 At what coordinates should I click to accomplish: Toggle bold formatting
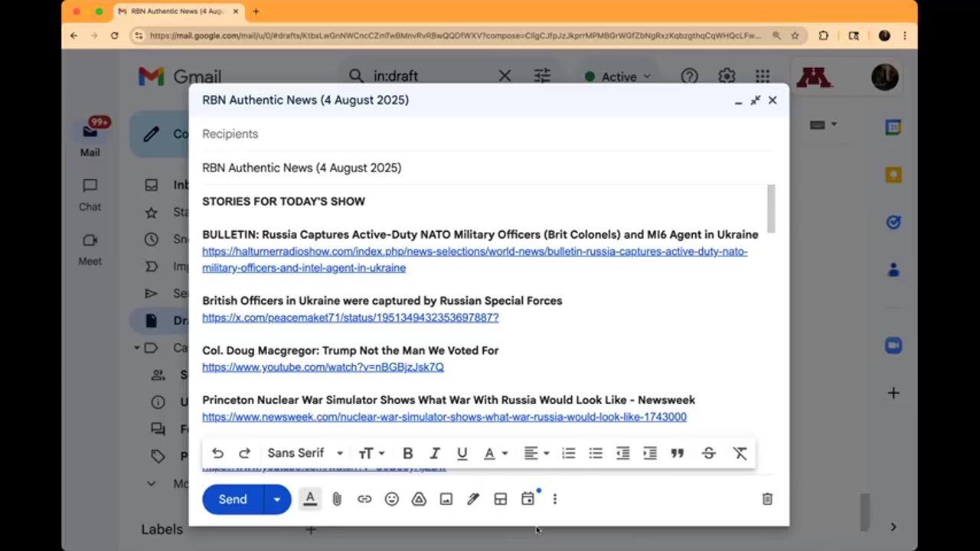[x=407, y=453]
